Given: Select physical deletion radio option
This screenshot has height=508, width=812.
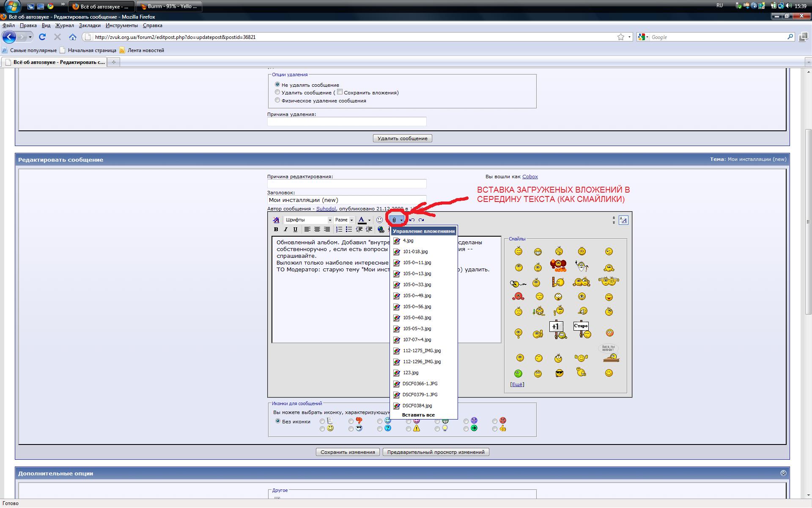Looking at the screenshot, I should [x=277, y=100].
